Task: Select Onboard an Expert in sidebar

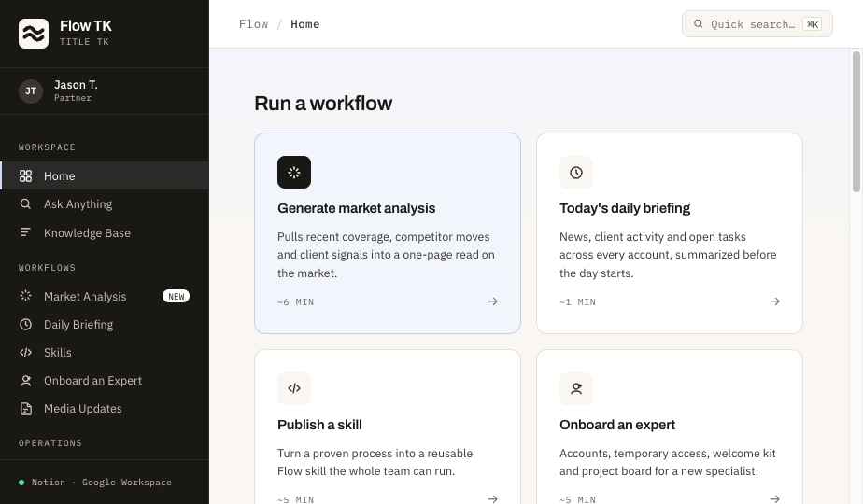Action: click(105, 381)
